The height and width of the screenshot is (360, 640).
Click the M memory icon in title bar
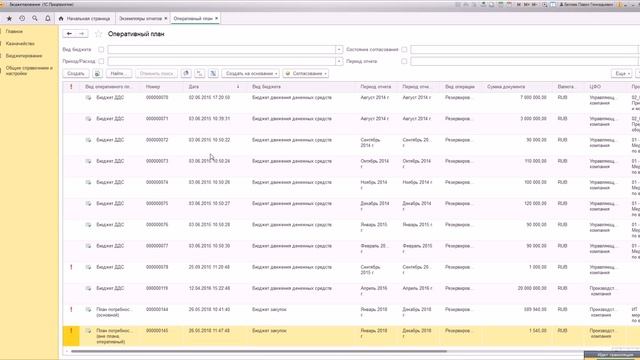[519, 4]
